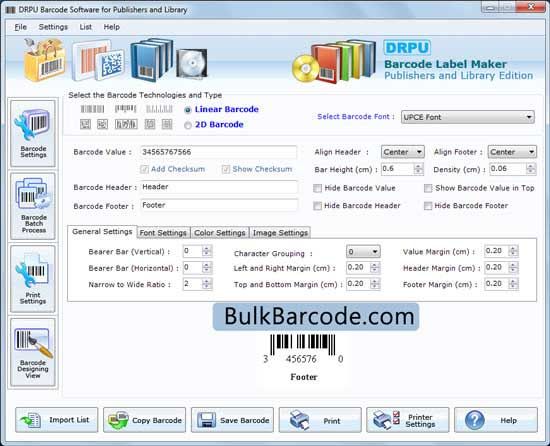This screenshot has width=550, height=446.
Task: Click the Copy Barcode icon button
Action: coord(145,420)
